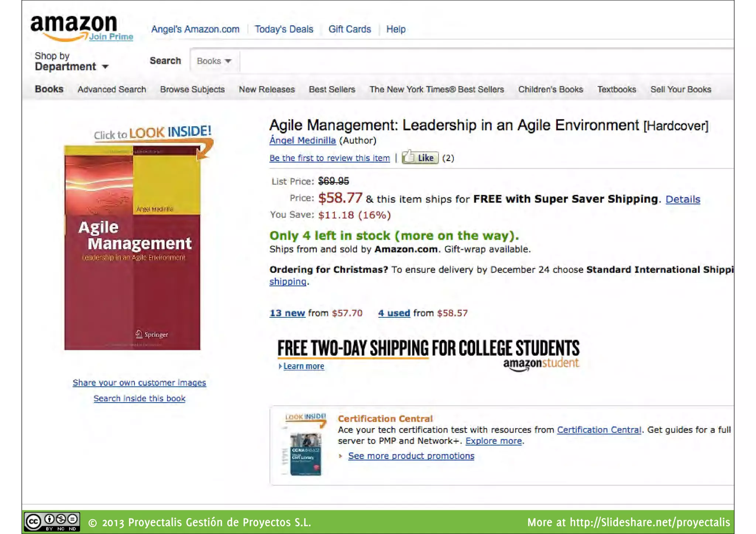Viewport: 756px width, 534px height.
Task: Click the Creative Commons license badge
Action: [x=52, y=522]
